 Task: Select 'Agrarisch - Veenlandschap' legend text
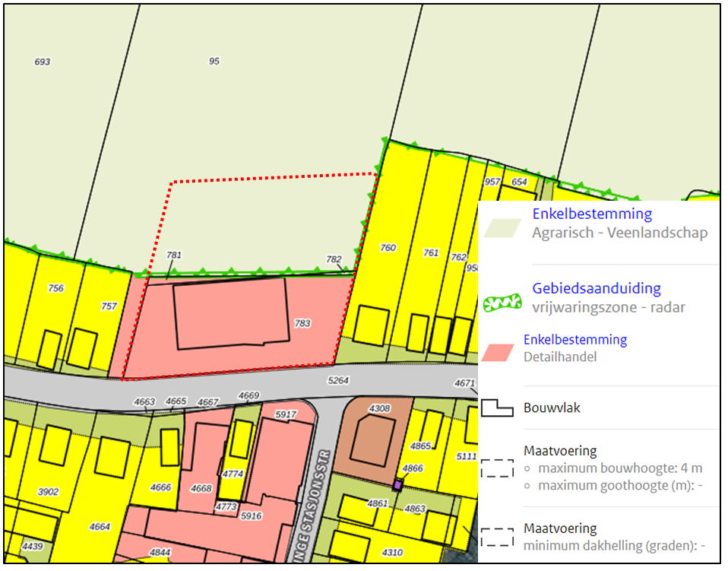pyautogui.click(x=620, y=233)
